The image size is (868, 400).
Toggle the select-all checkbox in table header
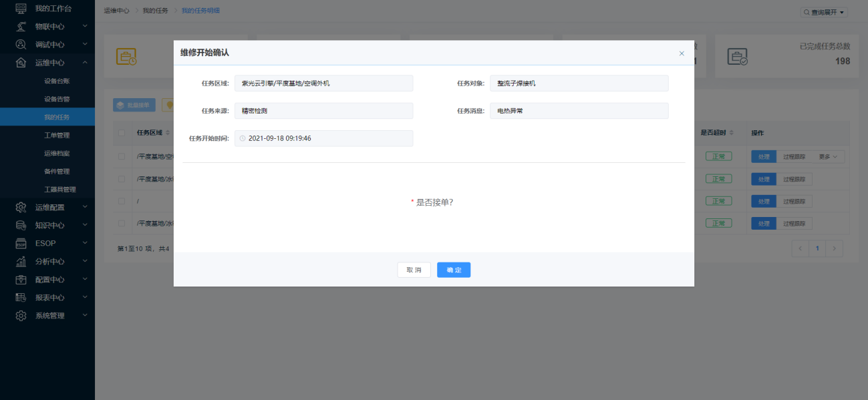(x=121, y=133)
